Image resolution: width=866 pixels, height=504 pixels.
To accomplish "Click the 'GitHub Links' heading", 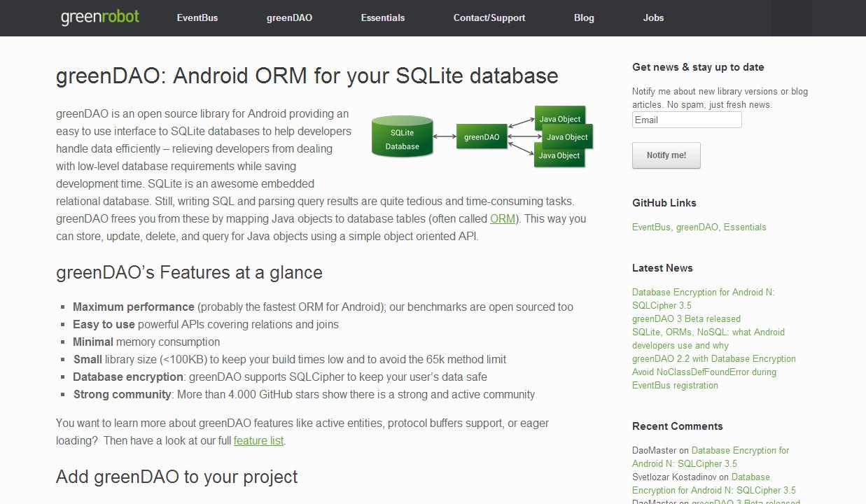I will point(664,202).
